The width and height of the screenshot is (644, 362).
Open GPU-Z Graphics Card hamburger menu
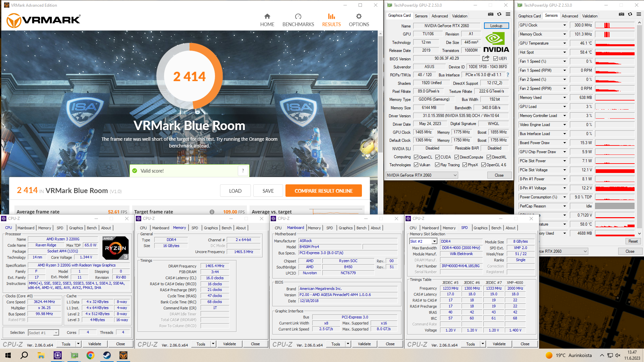tap(508, 14)
